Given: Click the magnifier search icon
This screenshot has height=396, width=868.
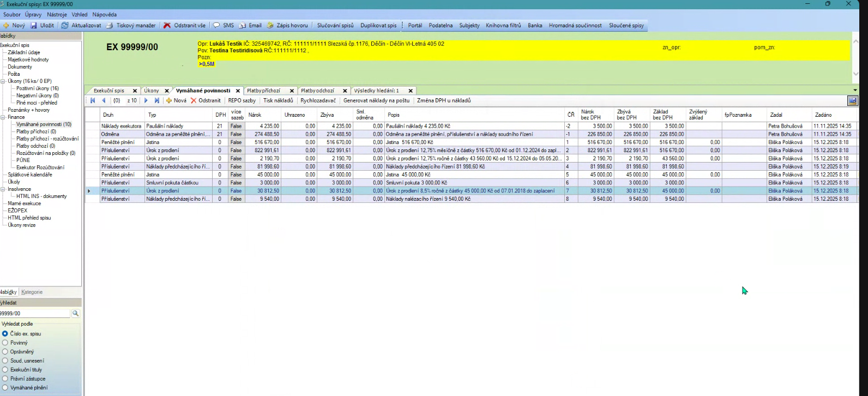Looking at the screenshot, I should tap(76, 314).
